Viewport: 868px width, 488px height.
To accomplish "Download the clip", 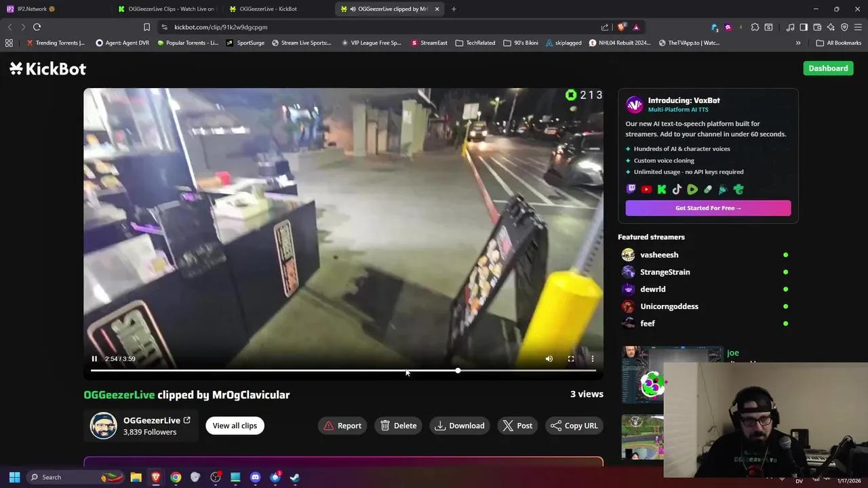I will pos(460,426).
